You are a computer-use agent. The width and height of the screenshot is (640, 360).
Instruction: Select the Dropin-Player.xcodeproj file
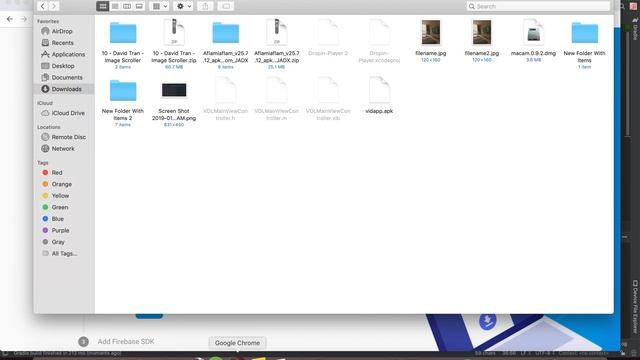pos(380,33)
